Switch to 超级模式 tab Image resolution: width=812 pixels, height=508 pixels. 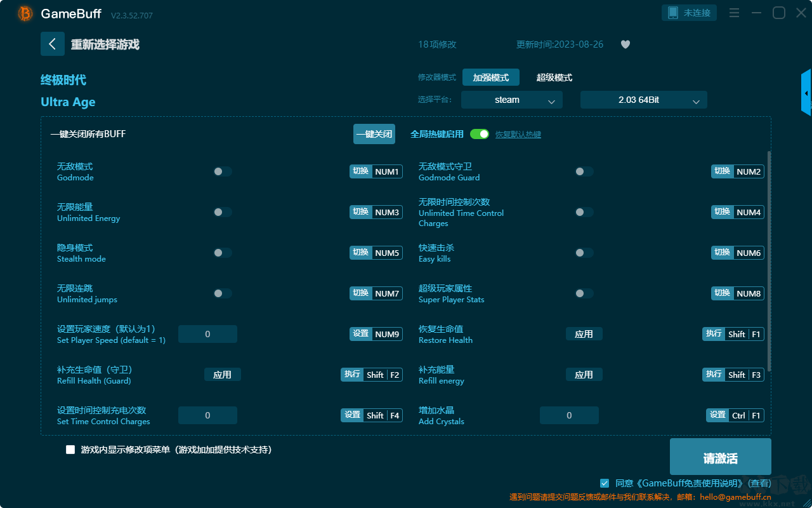554,77
